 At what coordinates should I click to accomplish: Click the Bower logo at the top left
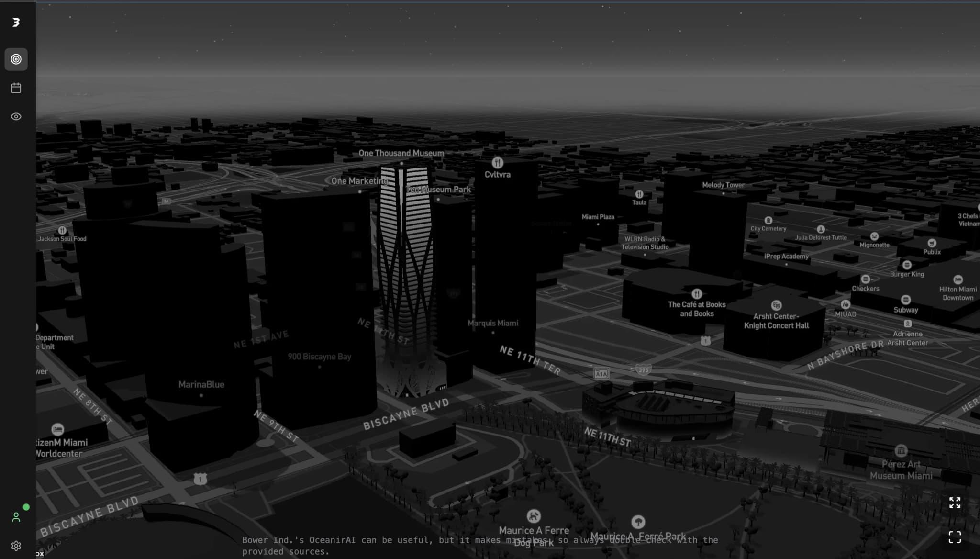click(16, 22)
